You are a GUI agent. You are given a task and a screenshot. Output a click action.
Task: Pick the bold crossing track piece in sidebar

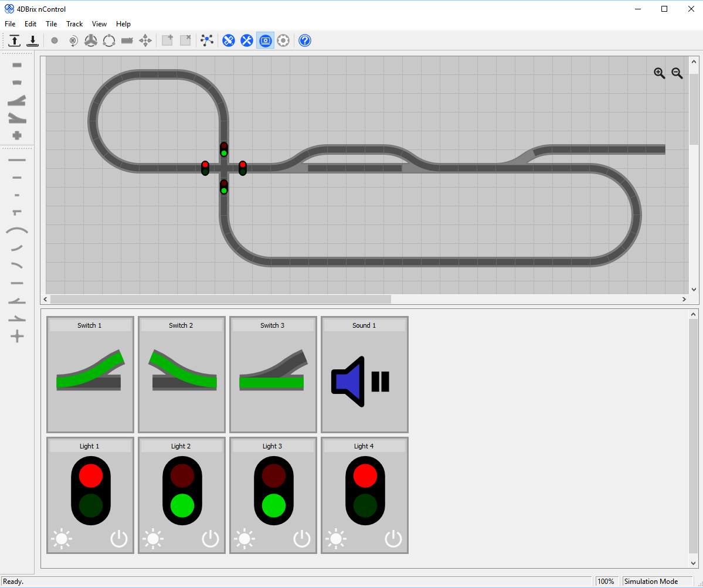17,135
